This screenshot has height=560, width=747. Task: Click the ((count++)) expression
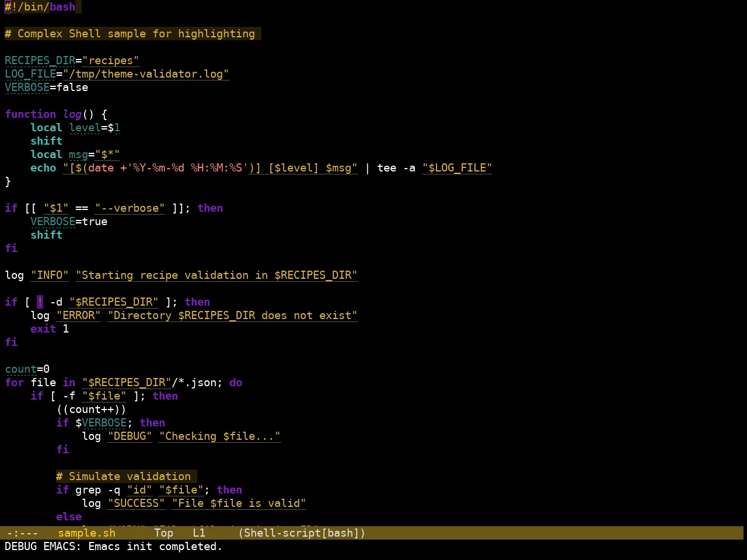point(92,409)
